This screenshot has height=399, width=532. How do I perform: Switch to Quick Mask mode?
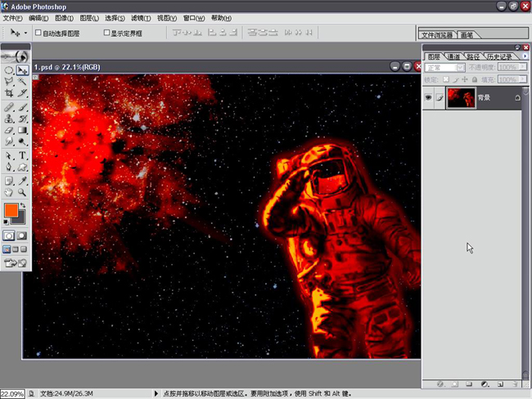coord(22,235)
